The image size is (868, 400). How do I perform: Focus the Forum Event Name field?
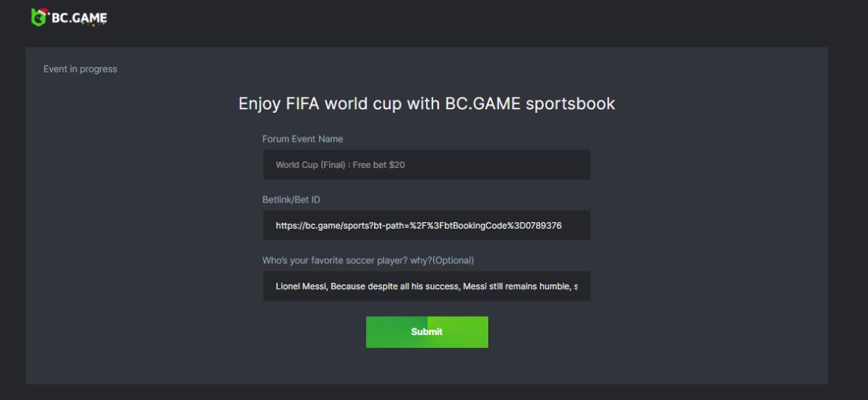point(426,165)
